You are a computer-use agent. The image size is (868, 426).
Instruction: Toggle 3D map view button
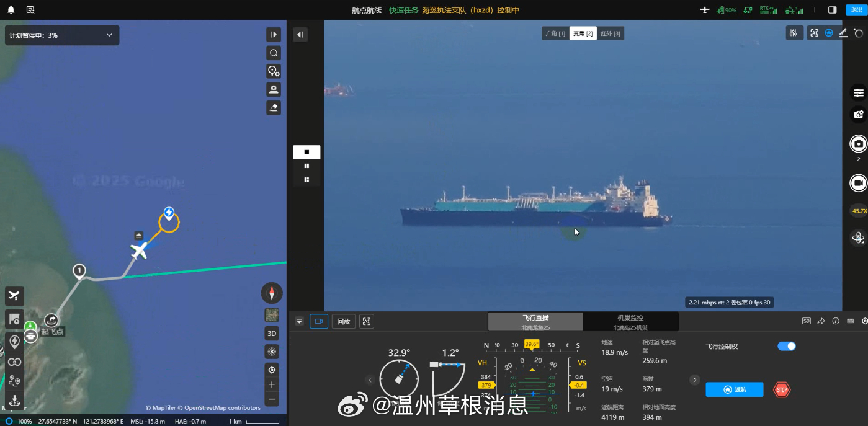click(x=272, y=334)
